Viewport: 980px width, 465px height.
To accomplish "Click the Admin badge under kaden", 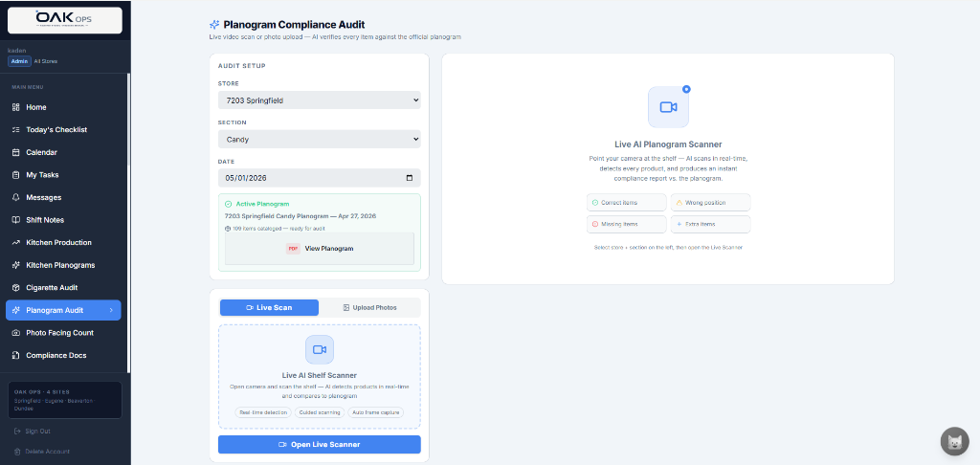I will (x=19, y=61).
